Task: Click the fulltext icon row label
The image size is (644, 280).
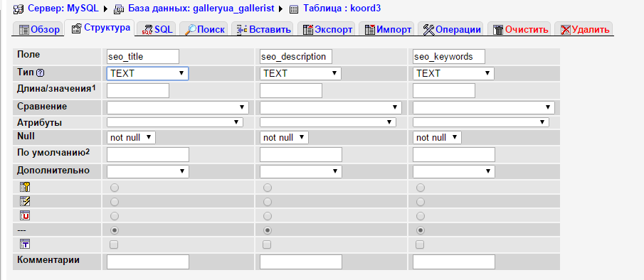Action: [25, 244]
